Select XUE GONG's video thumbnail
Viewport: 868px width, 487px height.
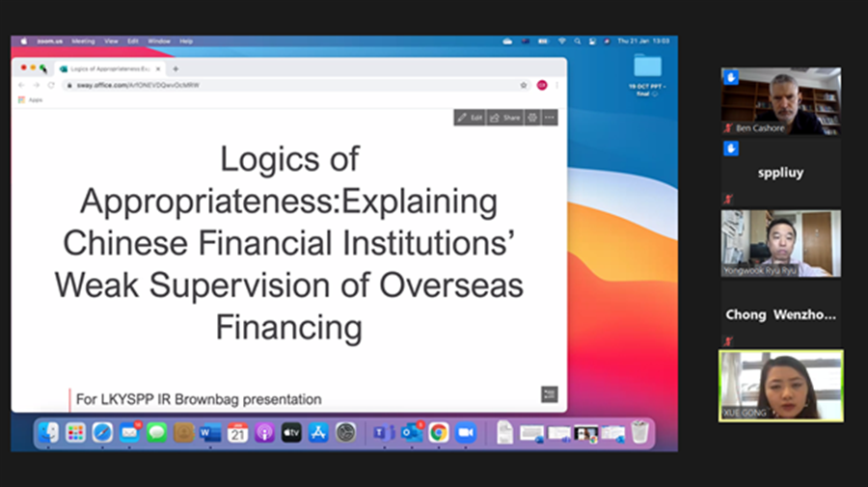point(780,385)
